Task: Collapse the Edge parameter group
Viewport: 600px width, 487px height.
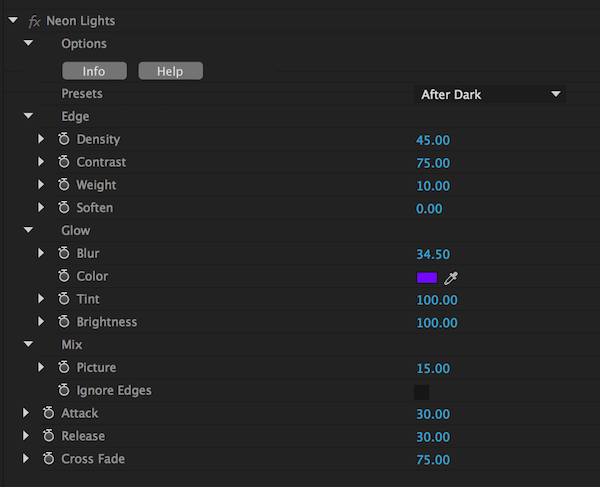Action: click(28, 117)
